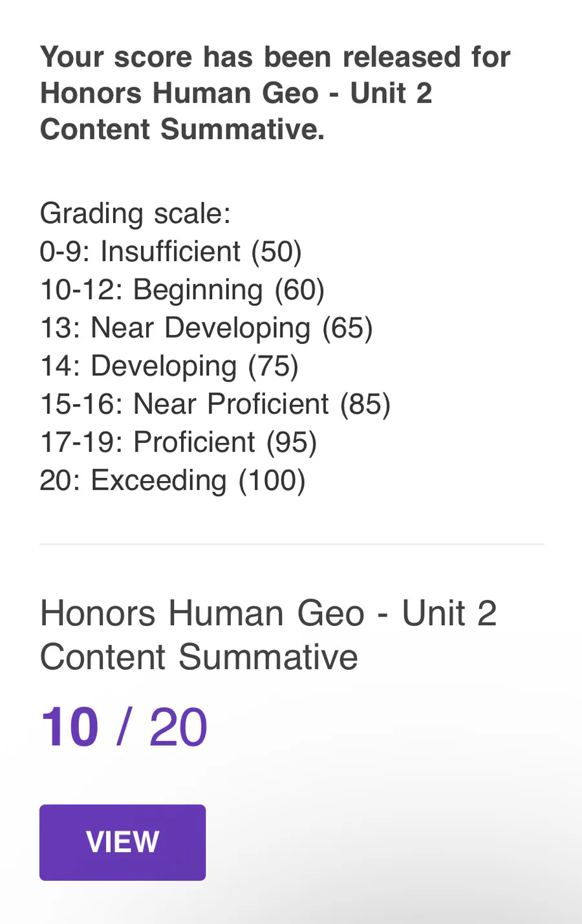582x924 pixels.
Task: Click the '(60)' percentage value
Action: pos(299,290)
